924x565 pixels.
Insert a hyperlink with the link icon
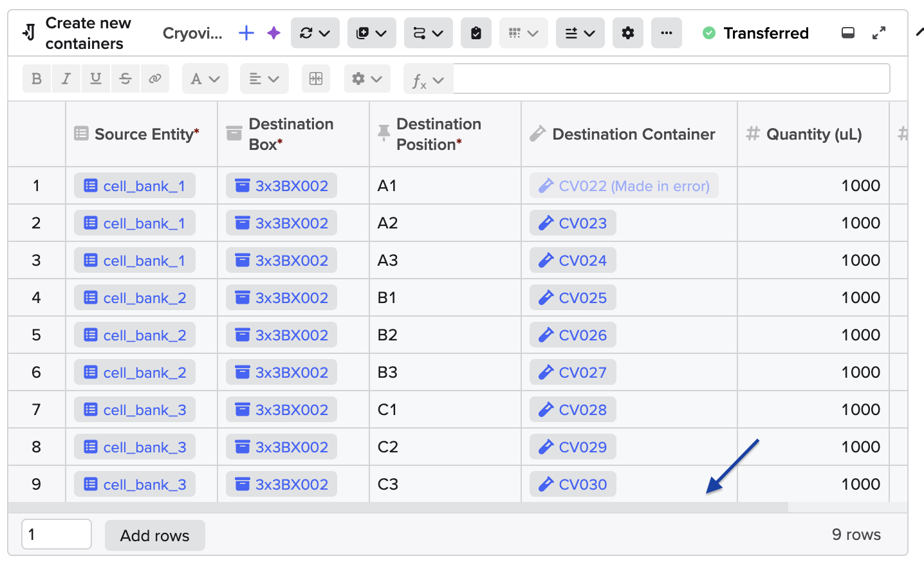tap(155, 79)
